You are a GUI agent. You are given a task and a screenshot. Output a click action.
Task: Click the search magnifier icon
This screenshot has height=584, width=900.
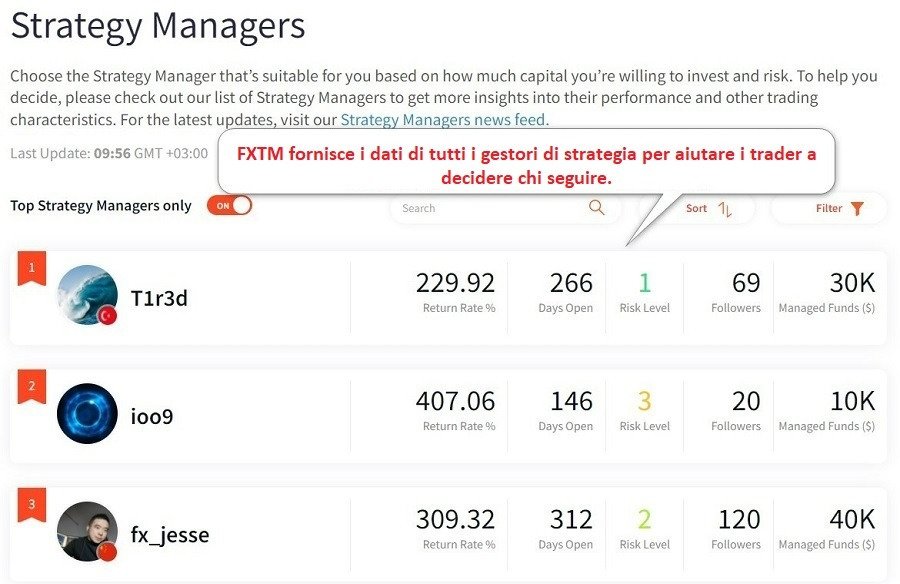point(596,208)
